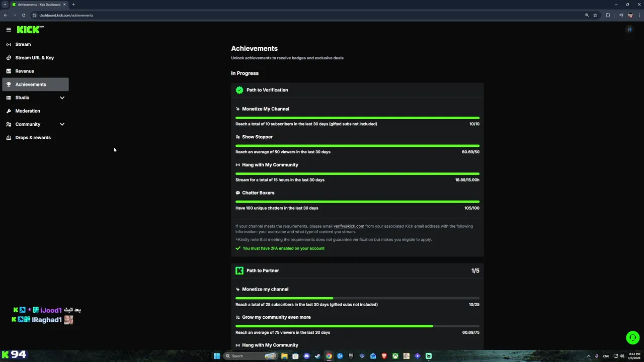The image size is (644, 362).
Task: Reload the page with the refresh button
Action: tap(23, 15)
